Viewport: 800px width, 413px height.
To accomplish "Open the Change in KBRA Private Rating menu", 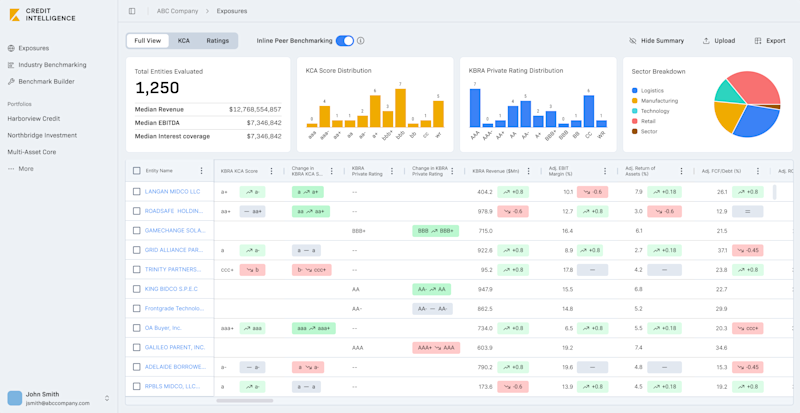I will pos(454,171).
